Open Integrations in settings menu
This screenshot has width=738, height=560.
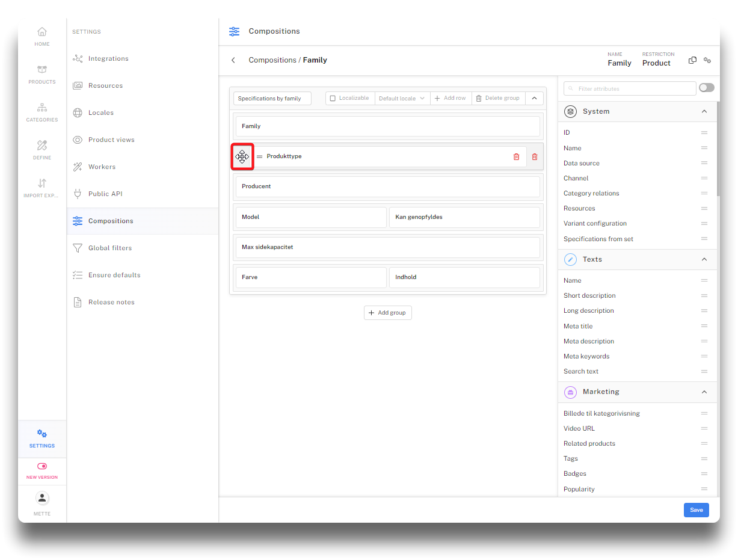[108, 58]
